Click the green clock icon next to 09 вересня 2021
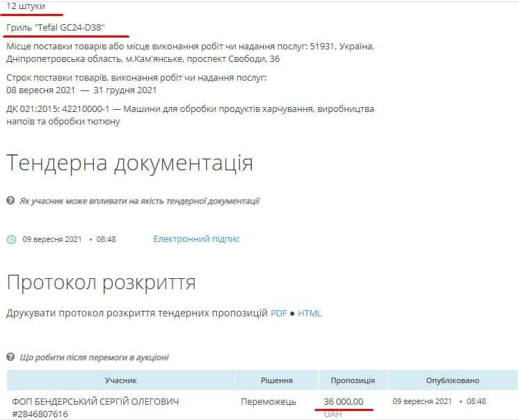Image resolution: width=519 pixels, height=420 pixels. point(11,239)
